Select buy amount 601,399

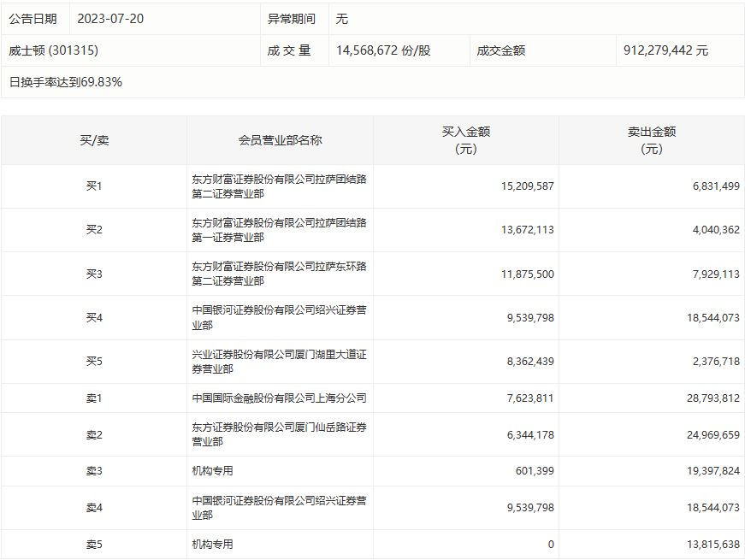coord(535,471)
